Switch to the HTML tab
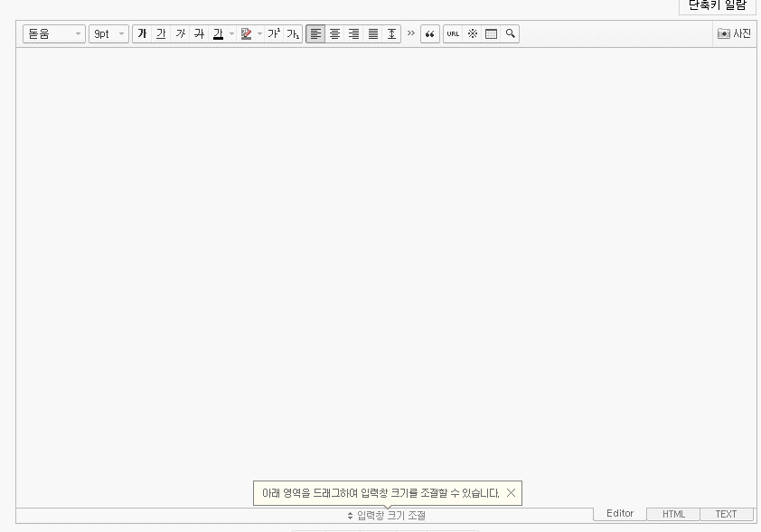The image size is (761, 532). [672, 514]
